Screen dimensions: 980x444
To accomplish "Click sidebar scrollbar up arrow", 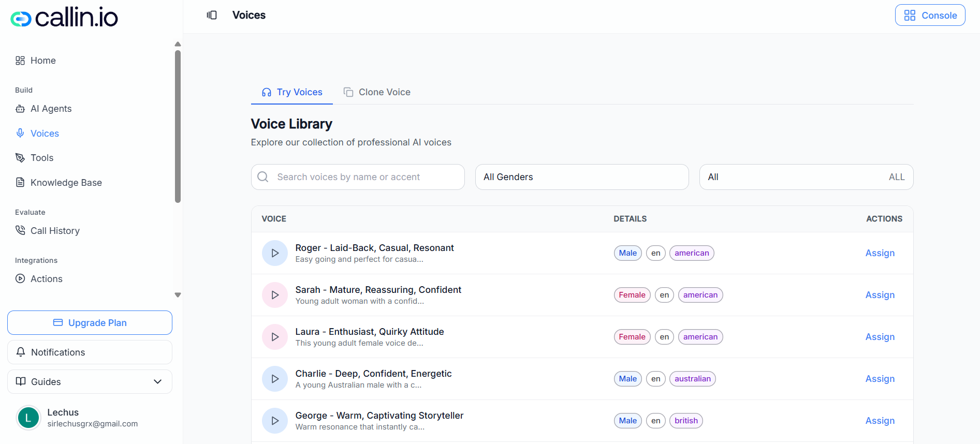I will (178, 44).
